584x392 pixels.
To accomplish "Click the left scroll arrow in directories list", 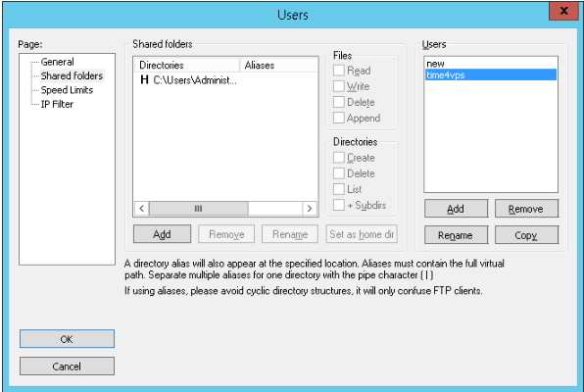I will [x=141, y=209].
